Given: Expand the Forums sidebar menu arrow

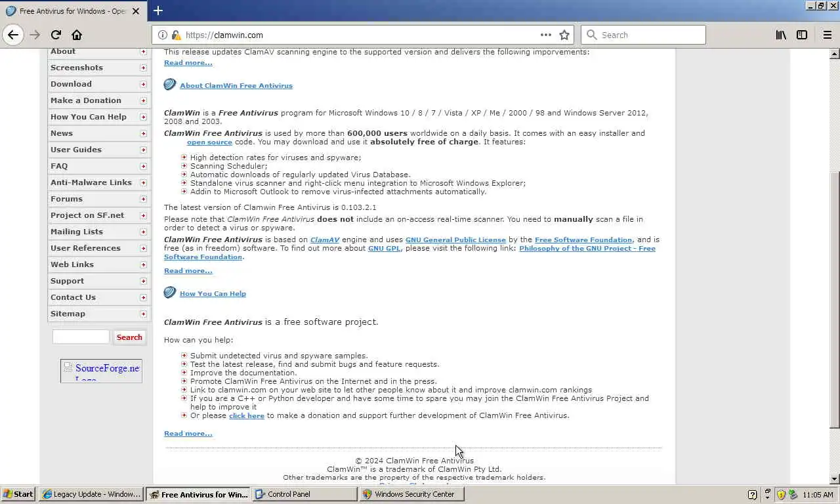Looking at the screenshot, I should coord(143,199).
